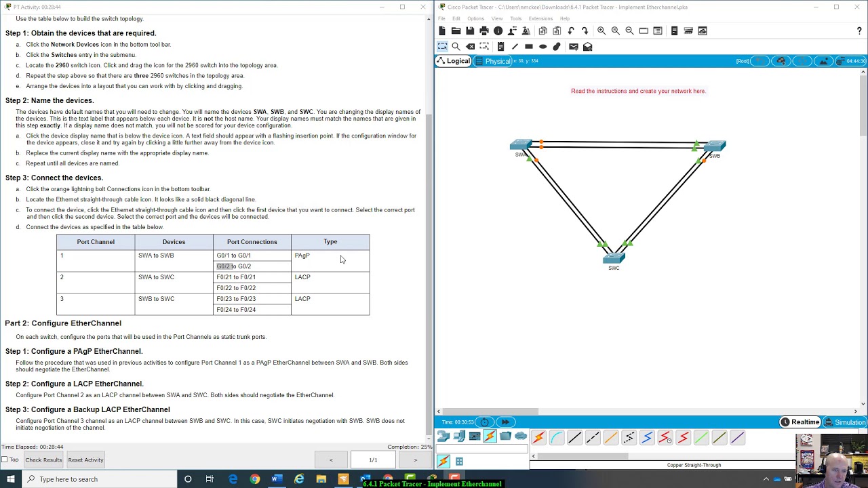This screenshot has height=488, width=868.
Task: Select the Network Devices category icon
Action: (443, 436)
